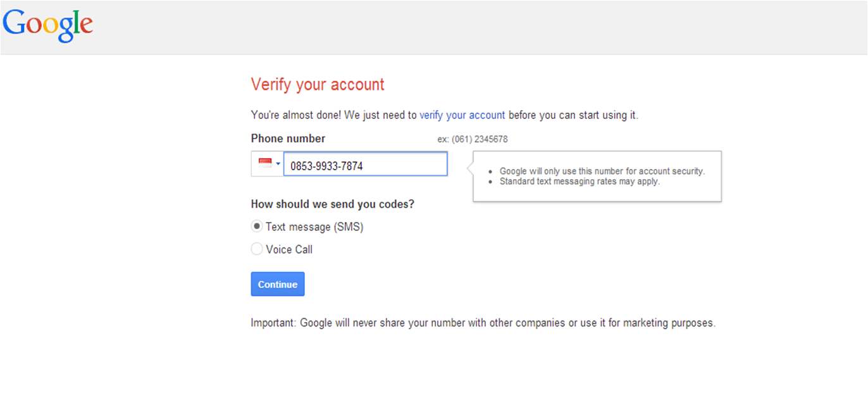Click the Google logo
The height and width of the screenshot is (405, 868).
(48, 25)
